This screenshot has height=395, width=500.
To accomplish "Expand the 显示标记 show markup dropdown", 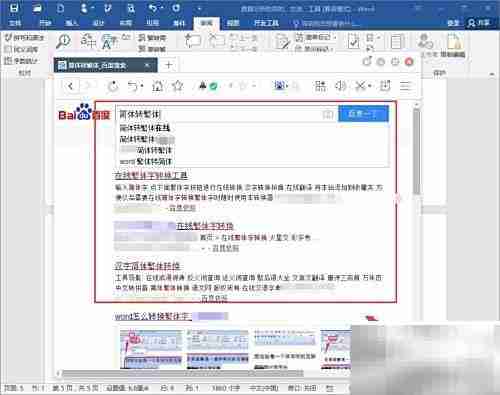I will 314,49.
